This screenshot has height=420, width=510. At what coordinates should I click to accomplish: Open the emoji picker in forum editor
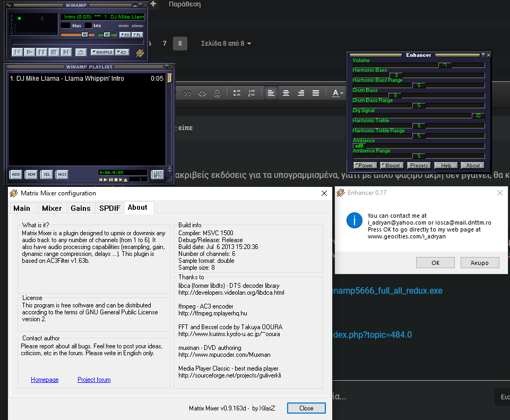pyautogui.click(x=217, y=93)
